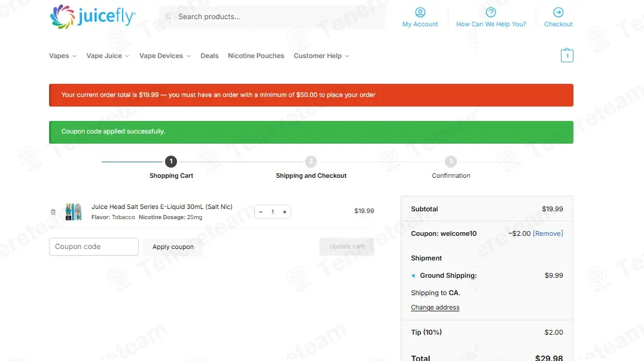Click the Coupon code applied successfully banner
644x361 pixels.
coord(311,132)
